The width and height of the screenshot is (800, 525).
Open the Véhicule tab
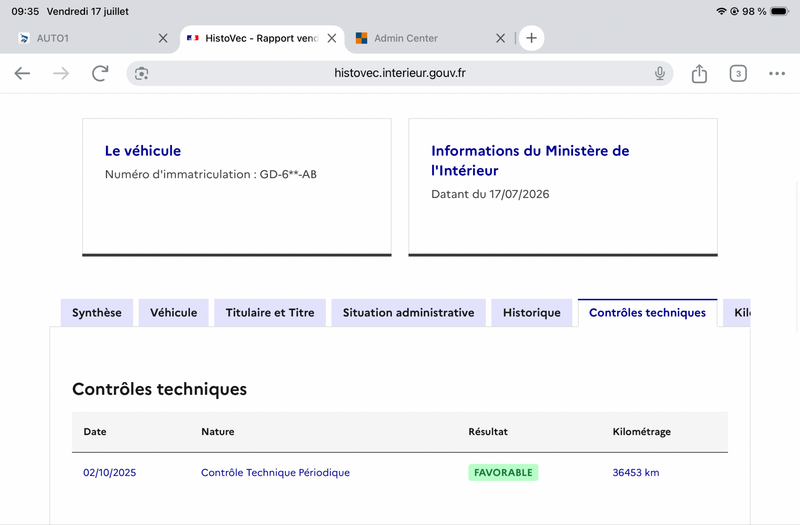pyautogui.click(x=173, y=313)
